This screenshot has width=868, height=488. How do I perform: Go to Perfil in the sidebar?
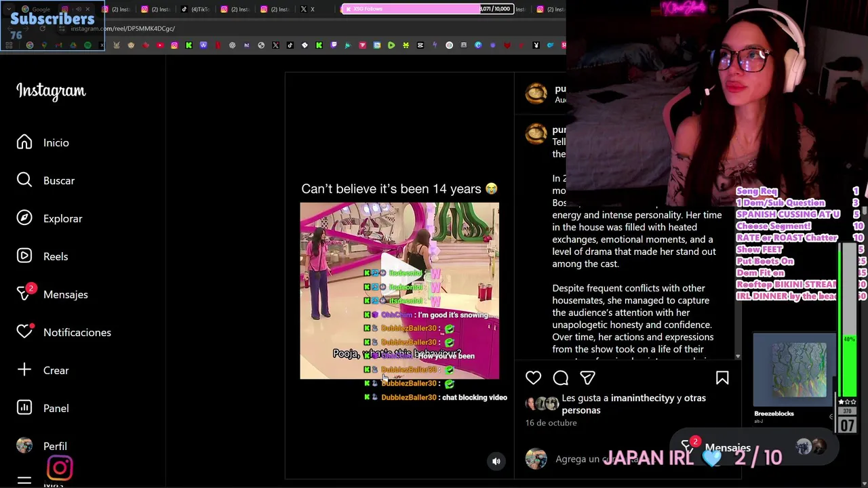[41, 446]
